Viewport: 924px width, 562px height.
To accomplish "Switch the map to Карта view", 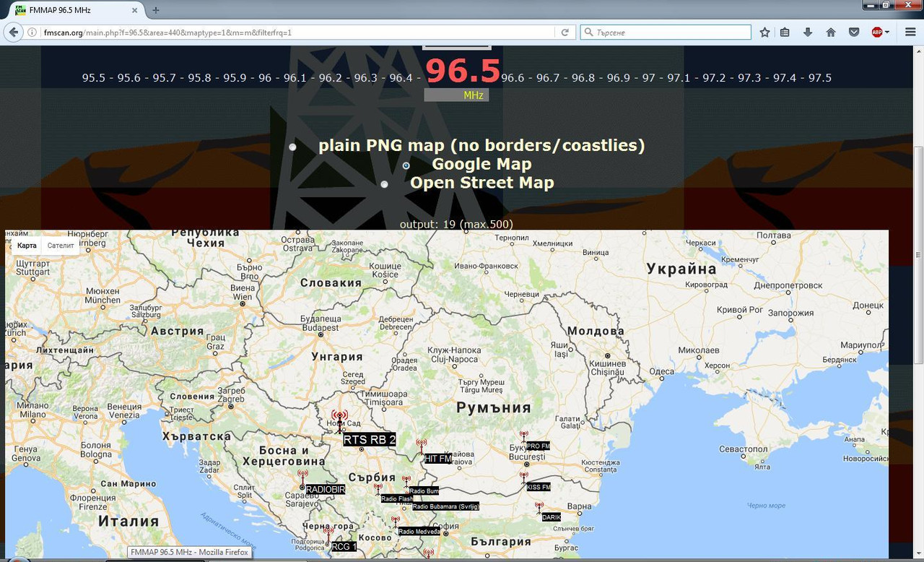I will pyautogui.click(x=27, y=246).
